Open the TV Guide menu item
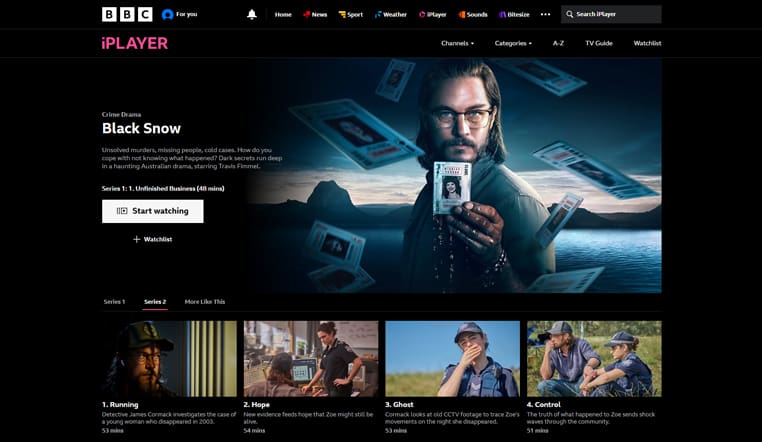 [x=599, y=43]
